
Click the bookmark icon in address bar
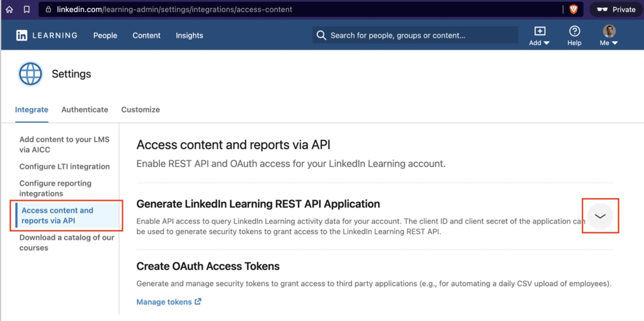[27, 9]
